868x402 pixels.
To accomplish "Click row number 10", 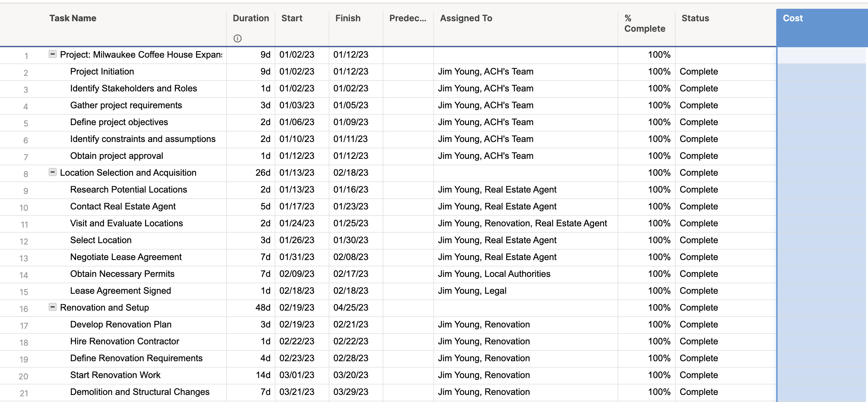I will point(23,208).
